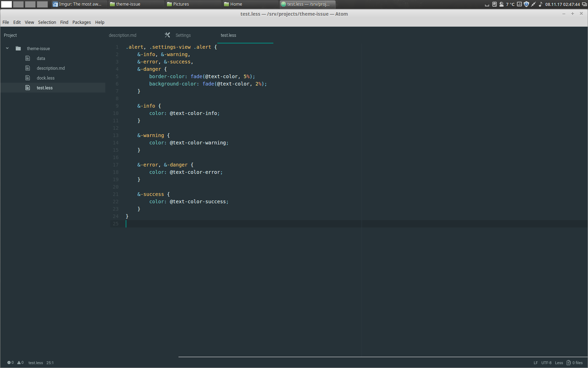The height and width of the screenshot is (368, 588).
Task: Open the Packages menu
Action: [x=82, y=22]
